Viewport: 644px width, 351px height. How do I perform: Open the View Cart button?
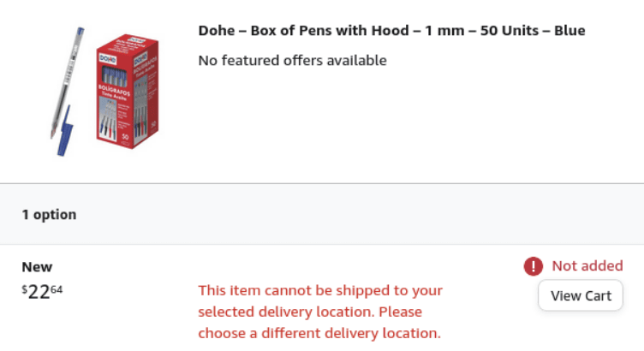click(581, 295)
